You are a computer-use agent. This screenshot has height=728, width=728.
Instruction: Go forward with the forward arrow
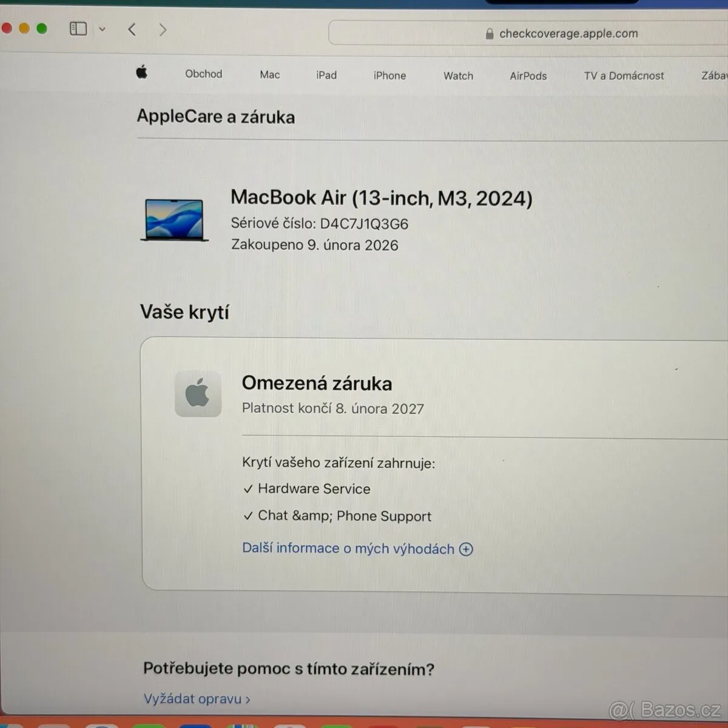[162, 30]
